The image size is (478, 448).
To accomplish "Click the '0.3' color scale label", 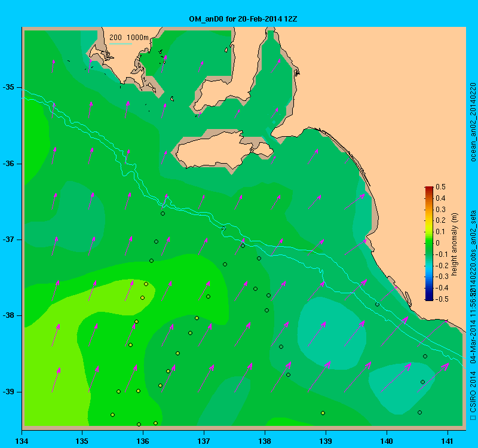I will coord(440,210).
